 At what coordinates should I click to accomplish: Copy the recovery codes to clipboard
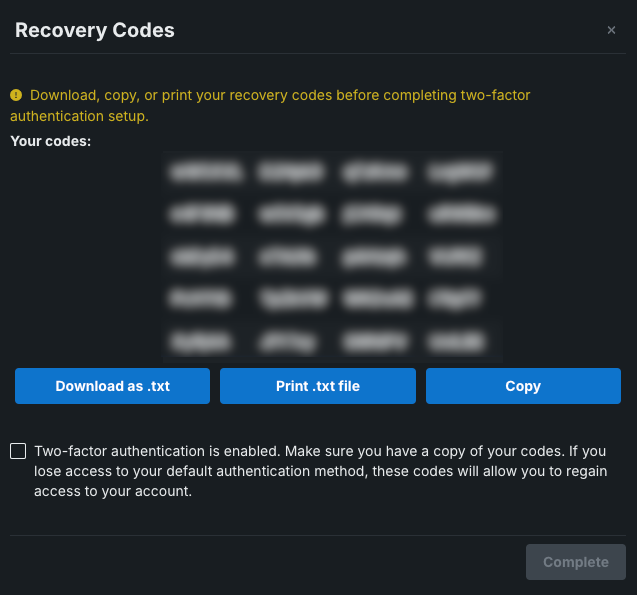[523, 386]
